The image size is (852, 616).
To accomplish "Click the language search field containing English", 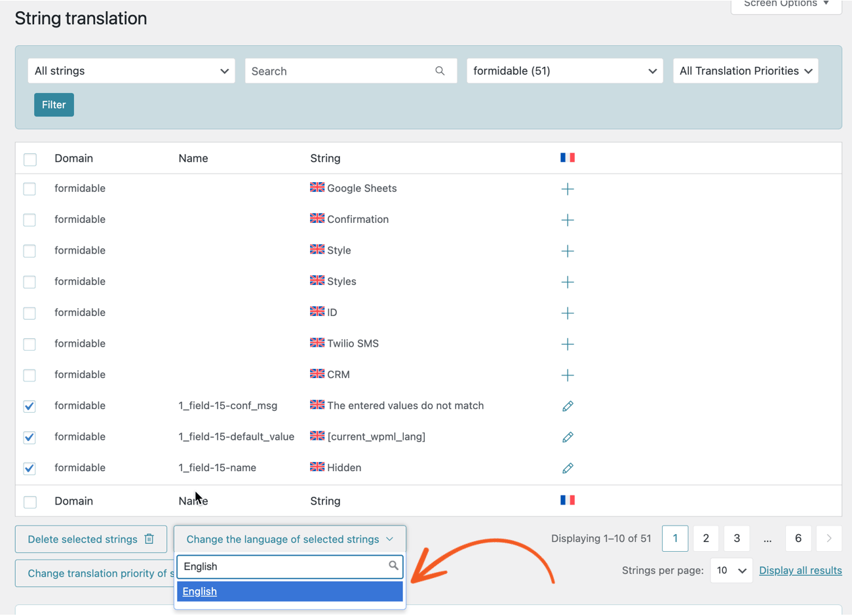I will tap(290, 566).
